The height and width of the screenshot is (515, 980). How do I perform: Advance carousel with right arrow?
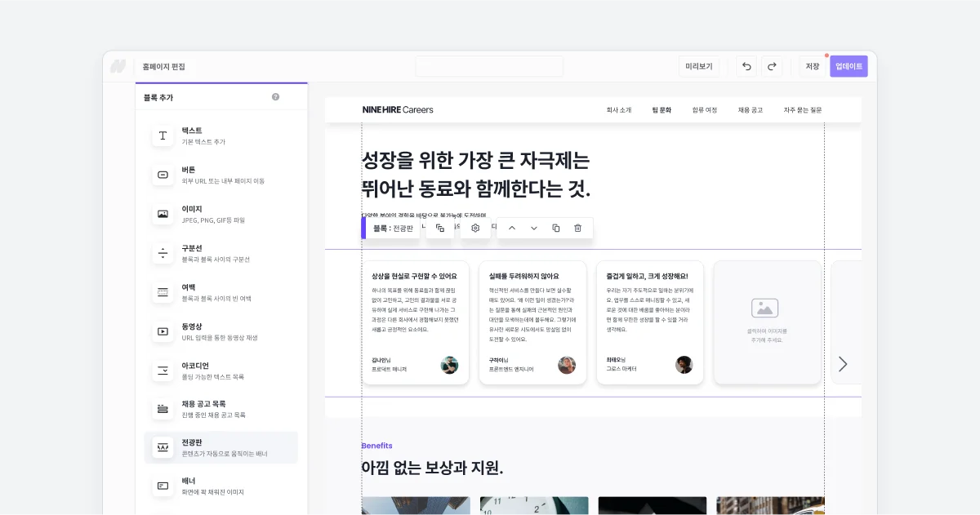(843, 364)
